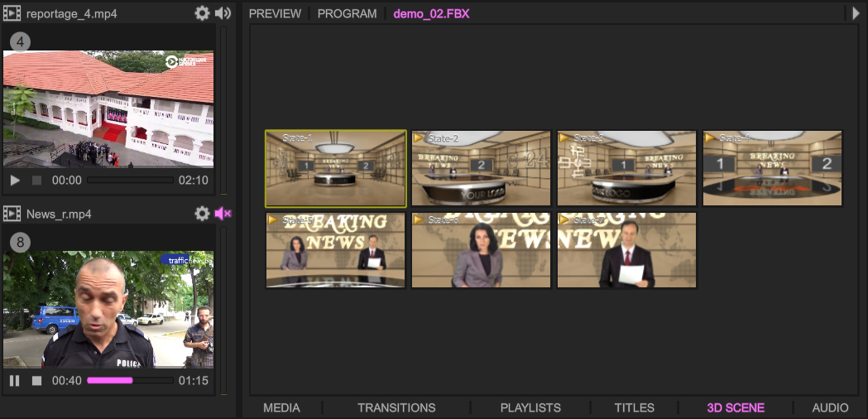
Task: Click the 02:10 duration of reportage_4.mp4
Action: (x=194, y=181)
